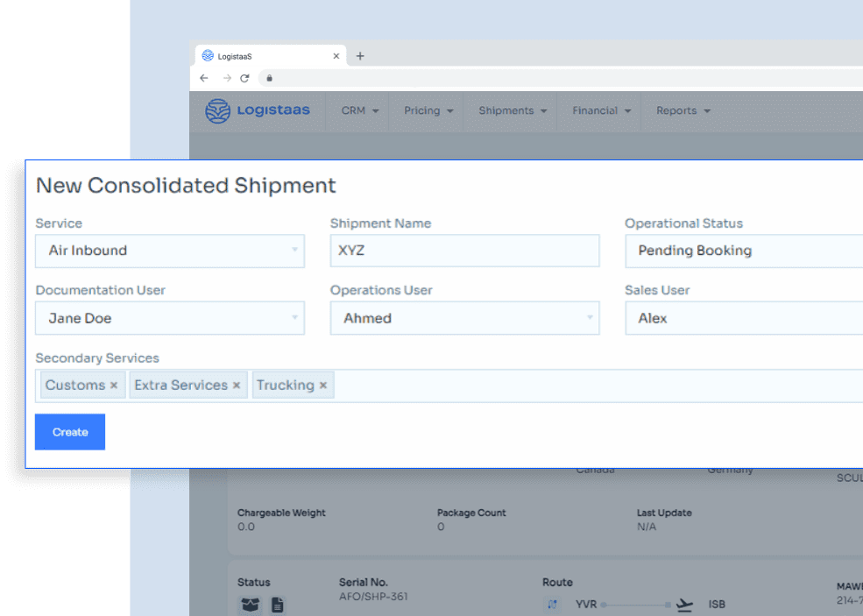Remove the Extra Services tag
This screenshot has height=616, width=863.
point(237,386)
